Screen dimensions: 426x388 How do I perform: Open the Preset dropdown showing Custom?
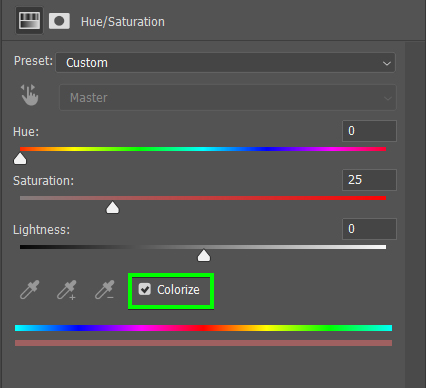(225, 62)
